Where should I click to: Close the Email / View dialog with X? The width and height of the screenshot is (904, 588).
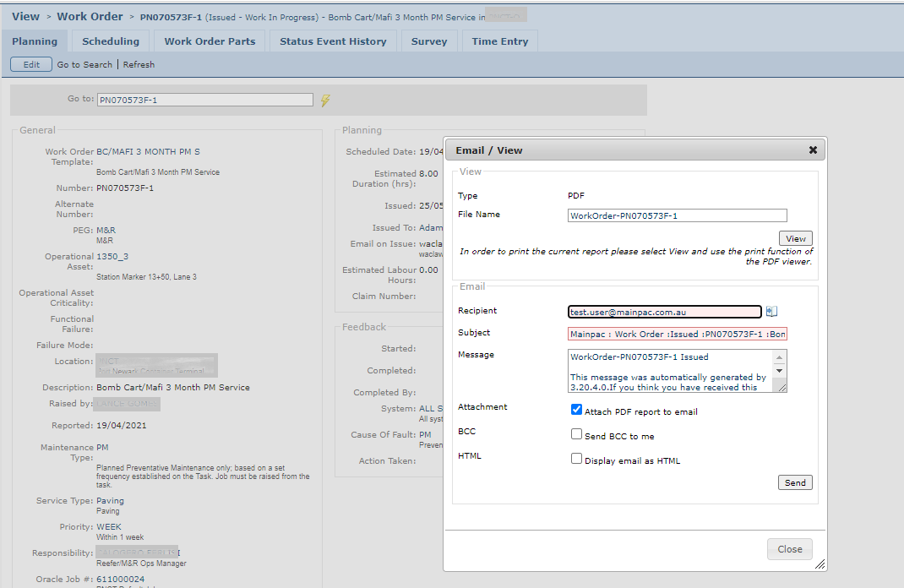coord(813,150)
